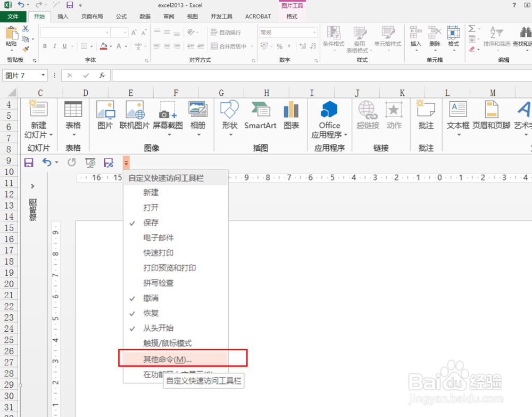This screenshot has height=417, width=532.
Task: Click the 形状 shapes icon
Action: click(230, 109)
